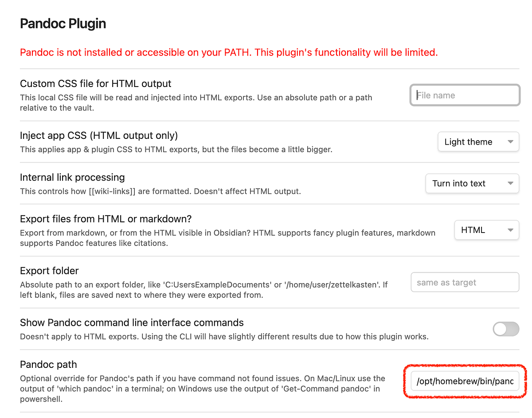Click the chevron on the HTML selector
Screen dimensions: 532x418
coord(510,230)
